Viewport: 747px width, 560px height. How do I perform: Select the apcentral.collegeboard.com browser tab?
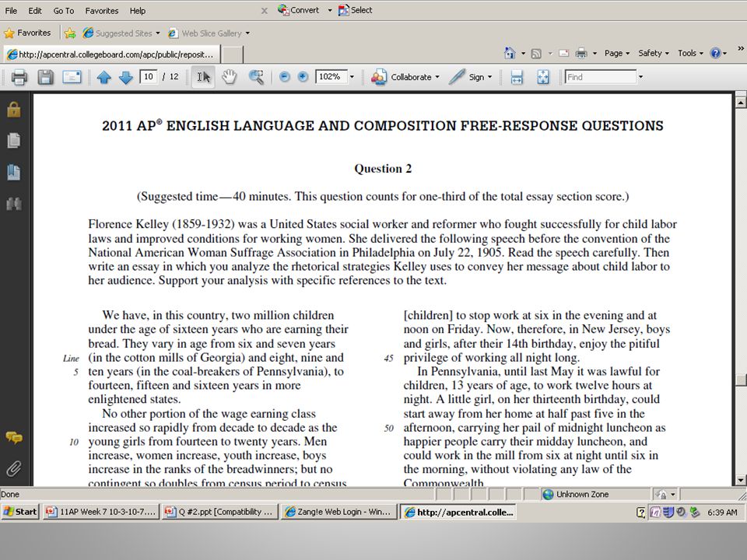[112, 54]
